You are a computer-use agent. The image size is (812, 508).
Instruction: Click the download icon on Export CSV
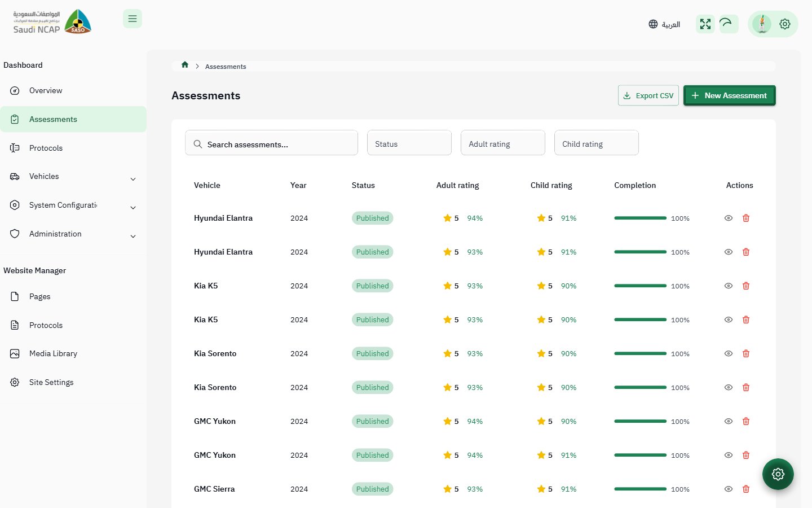point(627,95)
